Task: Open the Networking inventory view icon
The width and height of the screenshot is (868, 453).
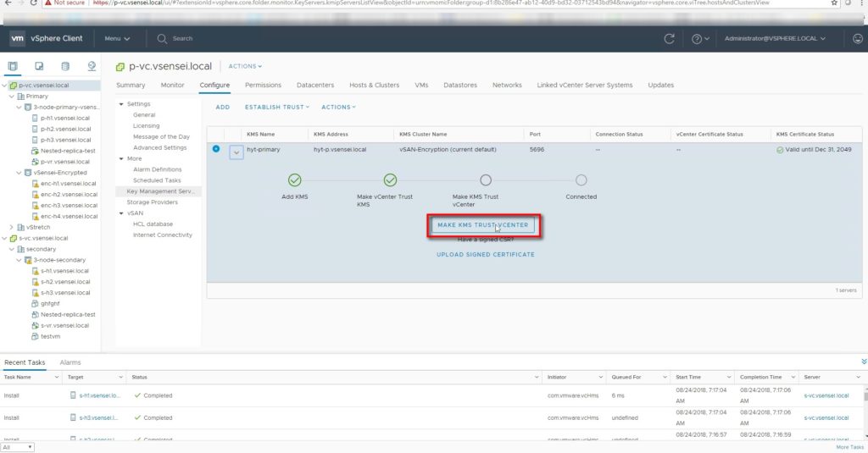Action: [92, 66]
